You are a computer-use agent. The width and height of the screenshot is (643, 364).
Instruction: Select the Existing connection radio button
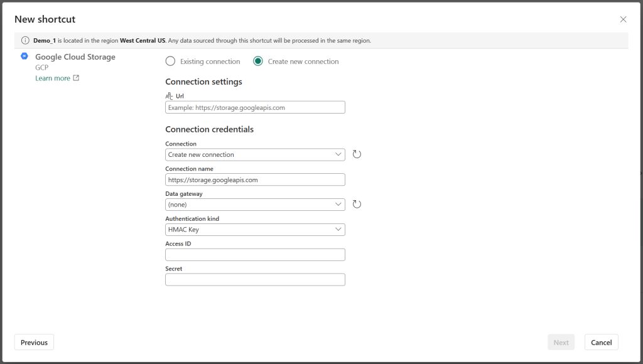(170, 62)
